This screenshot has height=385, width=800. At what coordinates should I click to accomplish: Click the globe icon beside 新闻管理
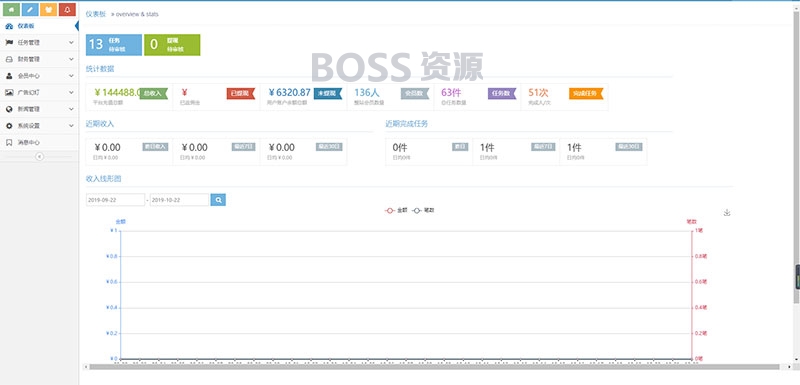pos(9,109)
